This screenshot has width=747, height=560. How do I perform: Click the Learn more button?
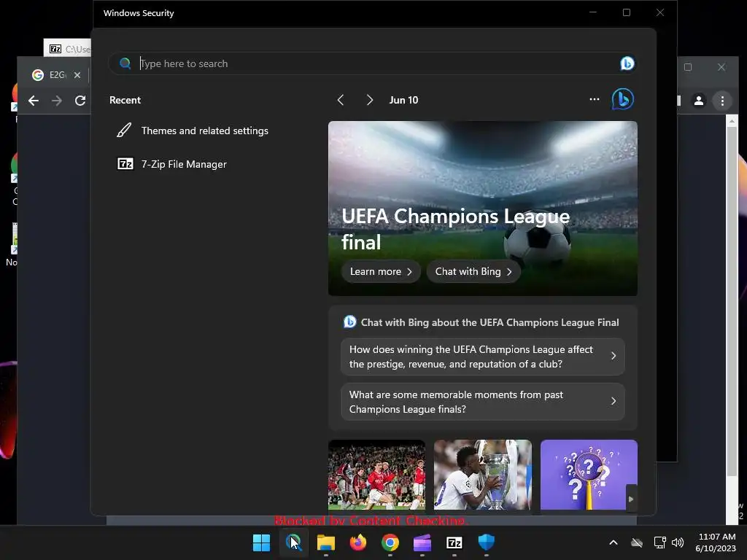click(x=381, y=271)
